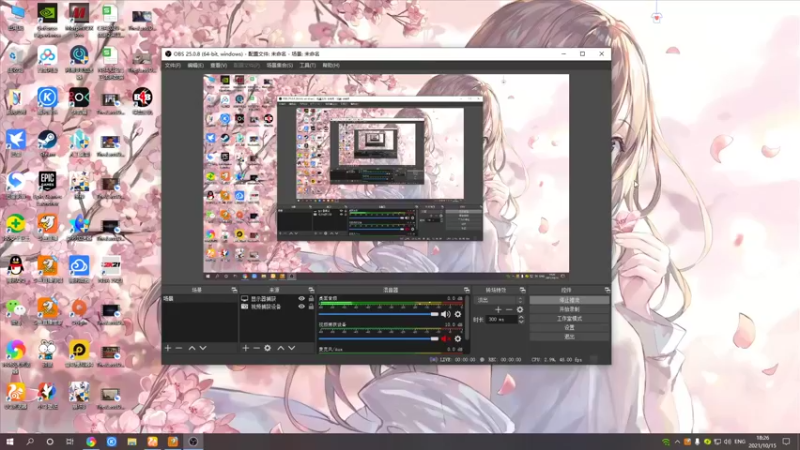The image size is (800, 450).
Task: Open the Help menu in OBS
Action: pos(331,65)
